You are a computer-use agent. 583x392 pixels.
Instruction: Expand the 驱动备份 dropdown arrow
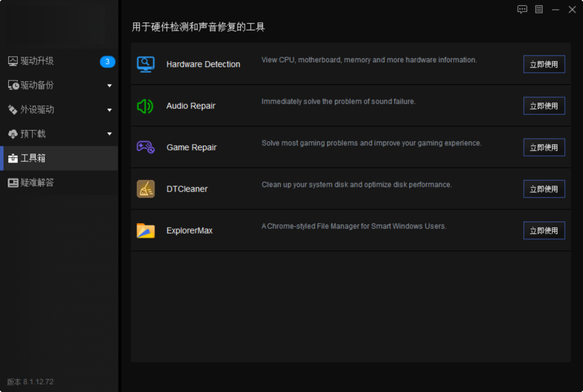point(109,85)
